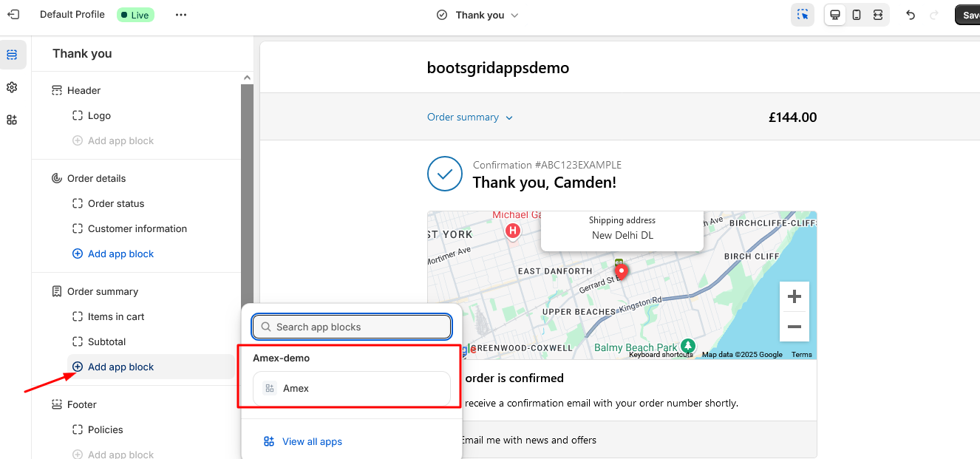980x459 pixels.
Task: Click the red map location pin
Action: (x=622, y=272)
